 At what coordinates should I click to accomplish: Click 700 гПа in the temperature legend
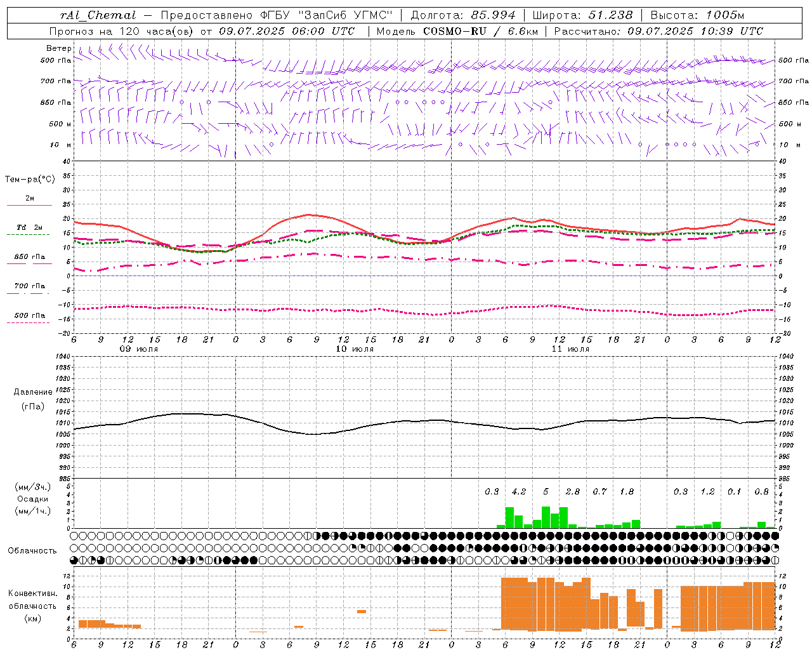pos(30,286)
